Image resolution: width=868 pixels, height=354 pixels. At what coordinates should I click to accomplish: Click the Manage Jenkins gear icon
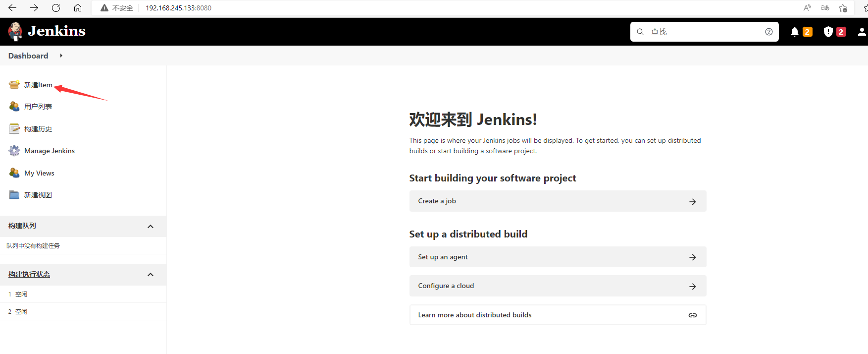point(14,151)
